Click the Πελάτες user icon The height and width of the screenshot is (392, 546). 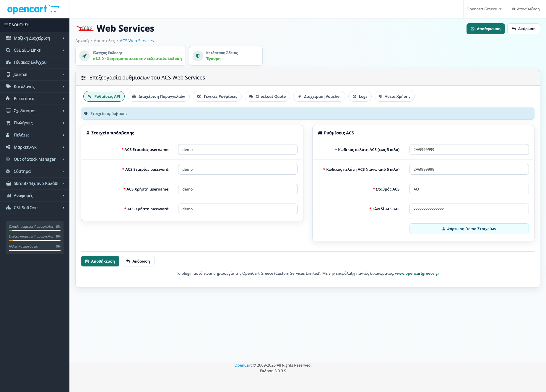point(8,135)
